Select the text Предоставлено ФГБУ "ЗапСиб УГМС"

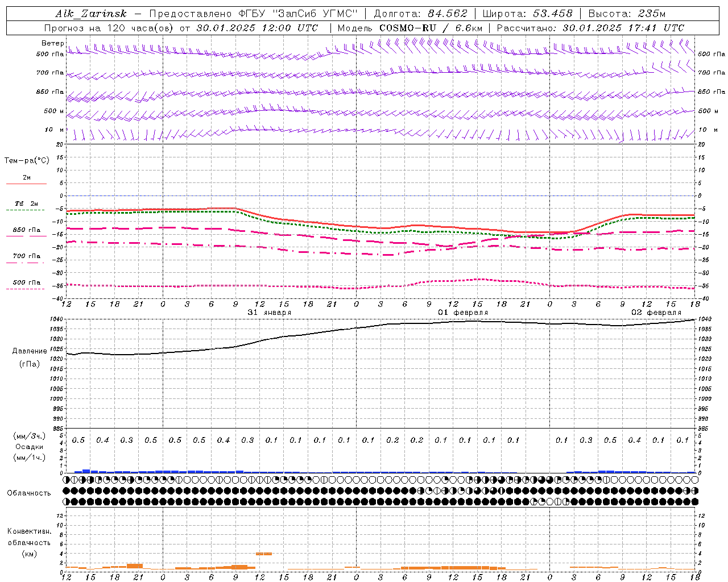click(253, 14)
